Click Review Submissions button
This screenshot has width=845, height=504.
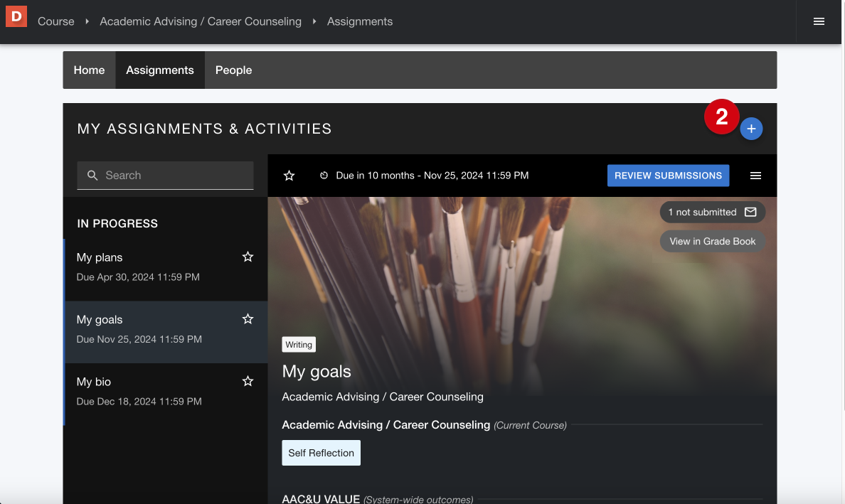668,176
